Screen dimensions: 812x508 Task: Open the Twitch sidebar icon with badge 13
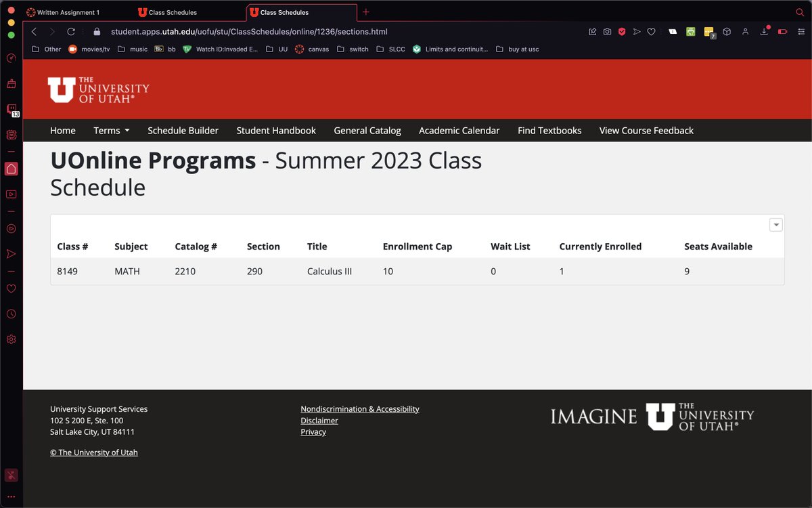coord(12,110)
